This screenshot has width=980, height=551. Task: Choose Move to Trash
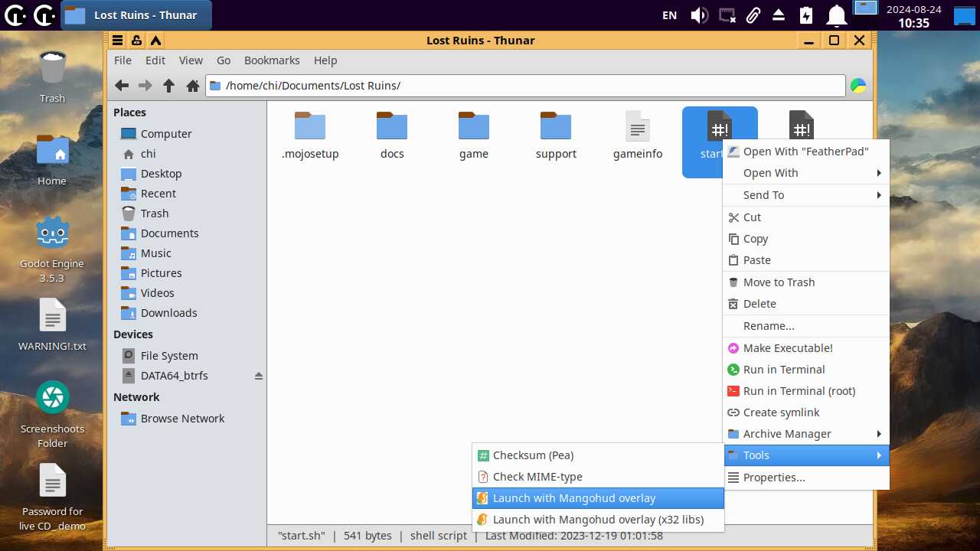click(x=806, y=282)
